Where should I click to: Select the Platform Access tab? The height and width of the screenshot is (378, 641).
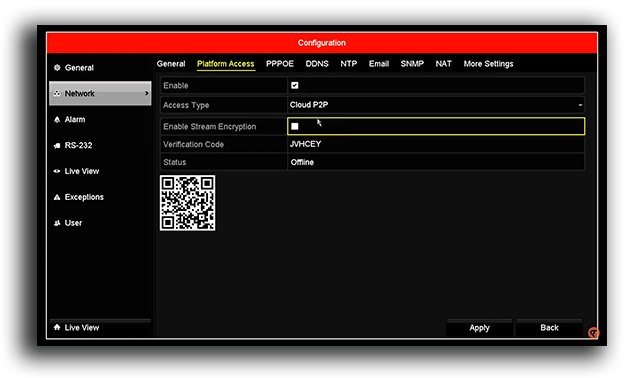coord(226,64)
